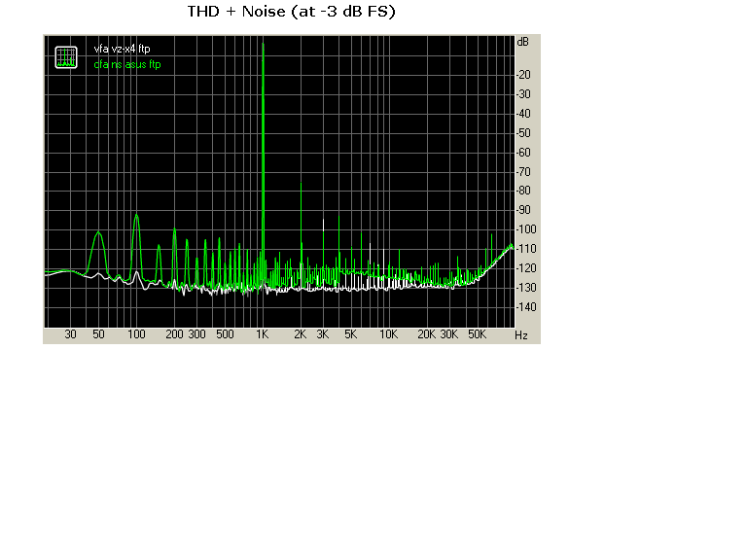Click the '30K' frequency axis label

448,334
